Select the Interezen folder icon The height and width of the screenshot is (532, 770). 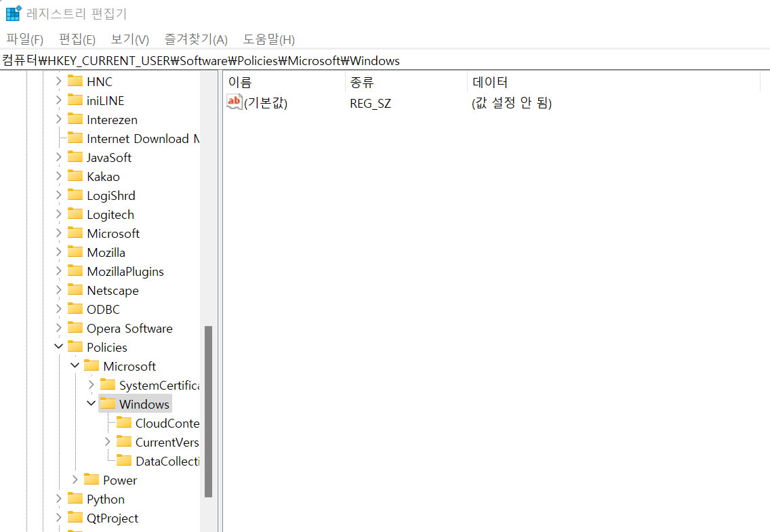click(x=75, y=119)
